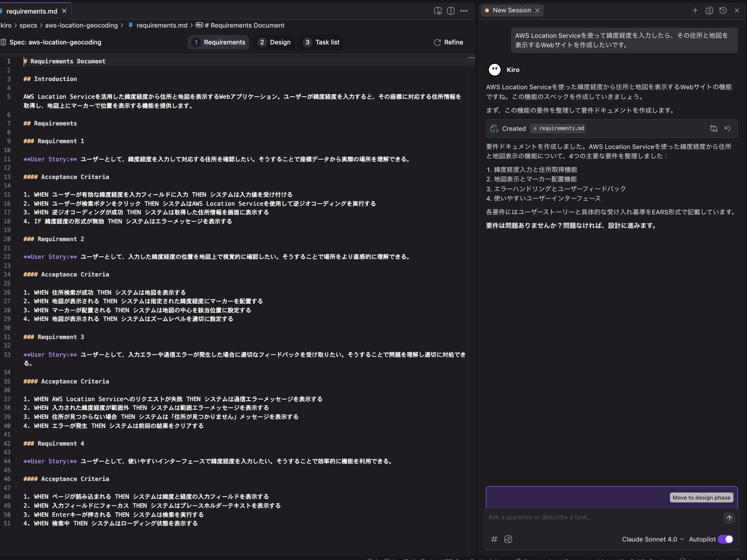747x560 pixels.
Task: Toggle the Autopilot switch
Action: (x=726, y=539)
